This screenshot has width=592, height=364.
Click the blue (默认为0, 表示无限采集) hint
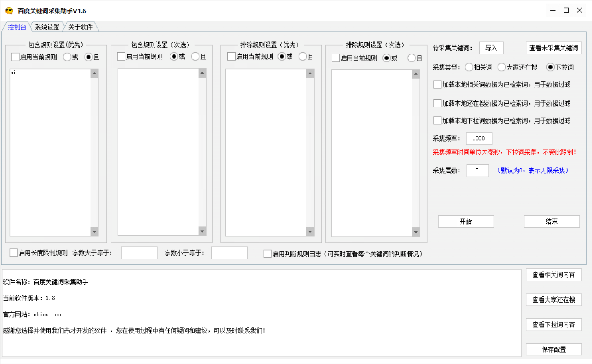point(533,170)
